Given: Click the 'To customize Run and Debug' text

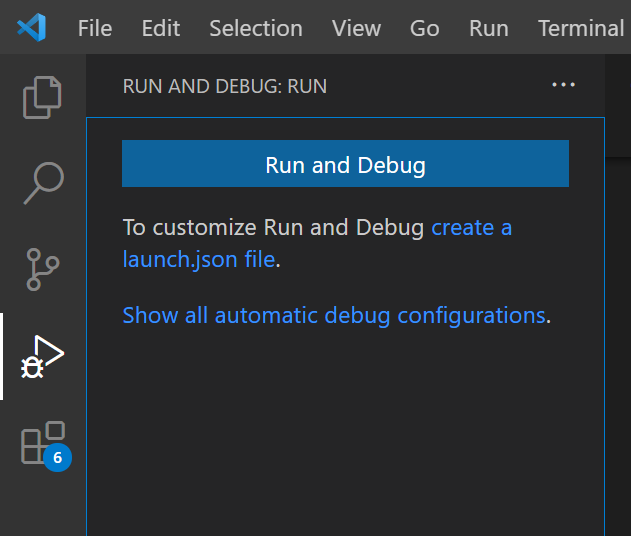Looking at the screenshot, I should click(273, 228).
